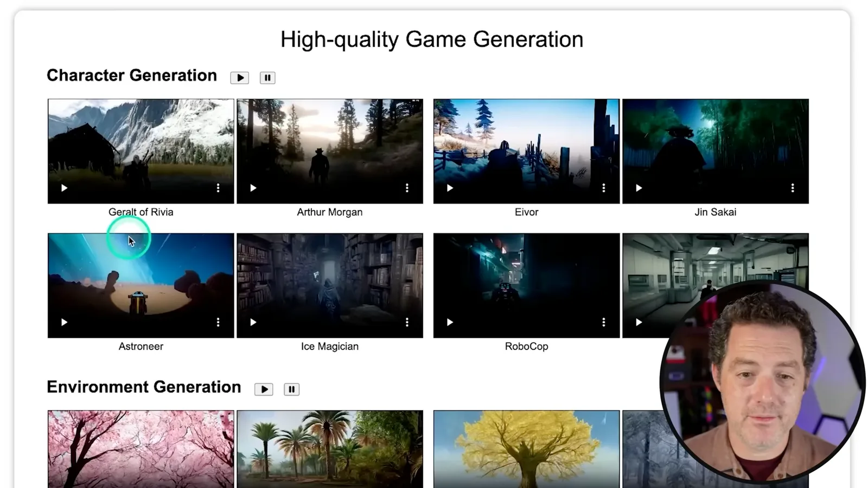This screenshot has height=488, width=868.
Task: Play the Eivor video
Action: pyautogui.click(x=450, y=188)
